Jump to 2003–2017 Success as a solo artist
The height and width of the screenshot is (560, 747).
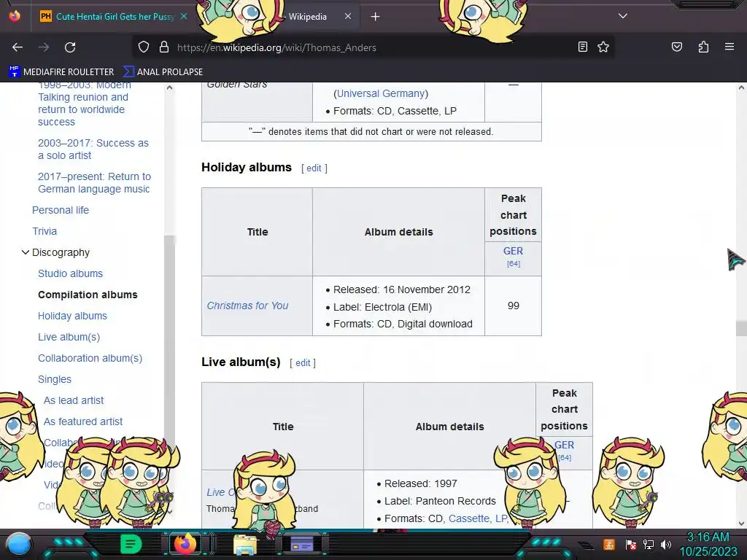pyautogui.click(x=93, y=149)
